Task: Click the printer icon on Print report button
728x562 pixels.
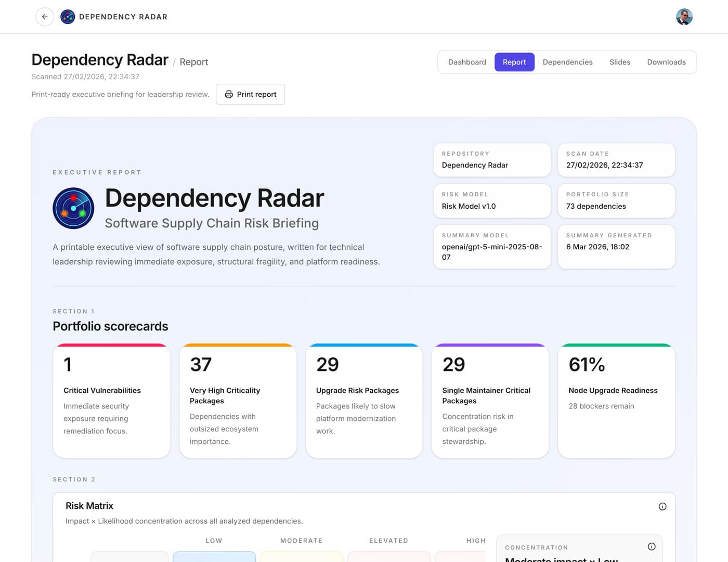Action: point(229,94)
